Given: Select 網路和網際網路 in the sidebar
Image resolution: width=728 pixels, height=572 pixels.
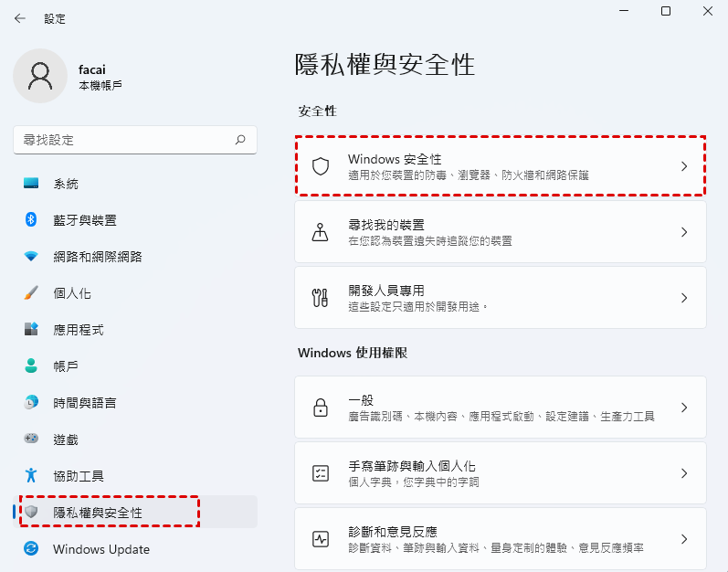Looking at the screenshot, I should [97, 257].
